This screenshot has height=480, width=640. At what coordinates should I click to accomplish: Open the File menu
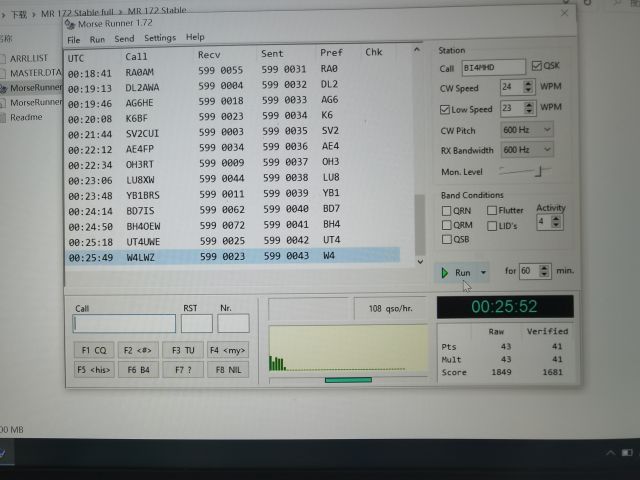73,40
